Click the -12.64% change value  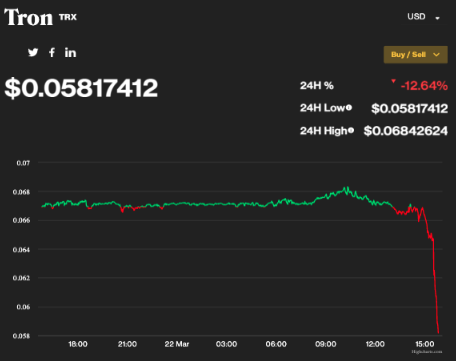424,86
